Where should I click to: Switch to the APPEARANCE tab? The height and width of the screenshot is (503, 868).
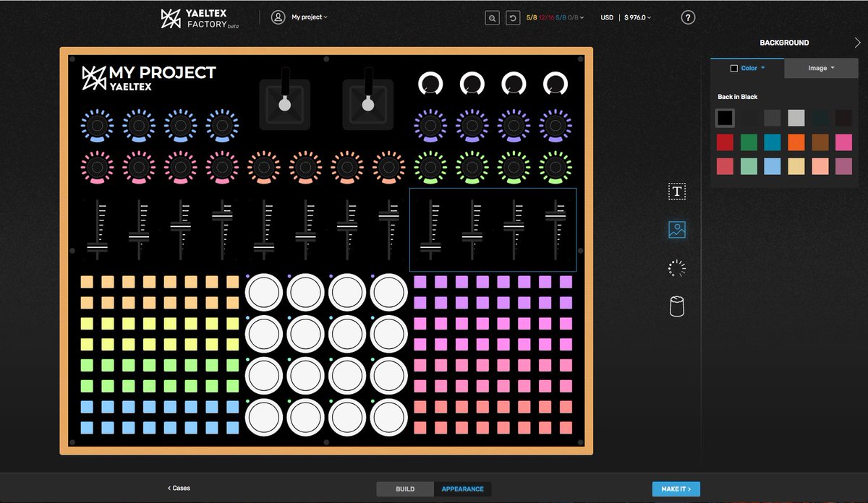coord(462,489)
